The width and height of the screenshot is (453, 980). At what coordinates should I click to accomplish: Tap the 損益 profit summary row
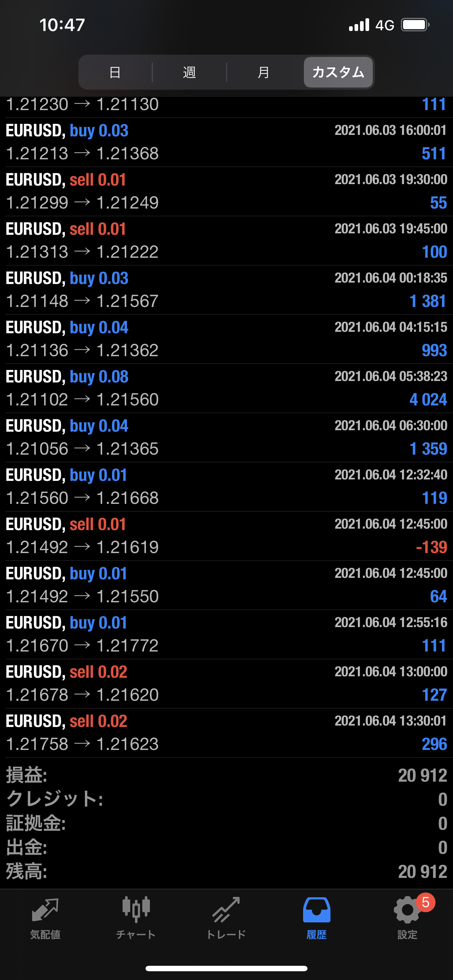226,775
